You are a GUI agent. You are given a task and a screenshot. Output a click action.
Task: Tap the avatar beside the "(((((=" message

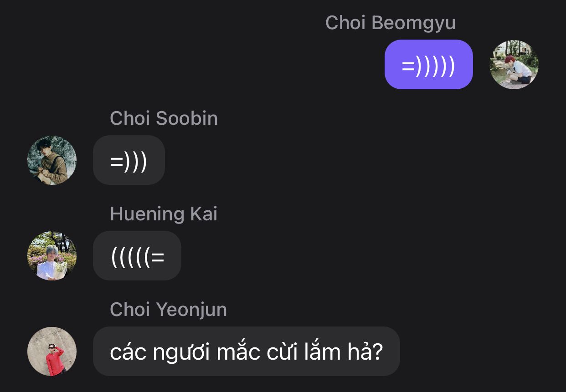pyautogui.click(x=52, y=256)
